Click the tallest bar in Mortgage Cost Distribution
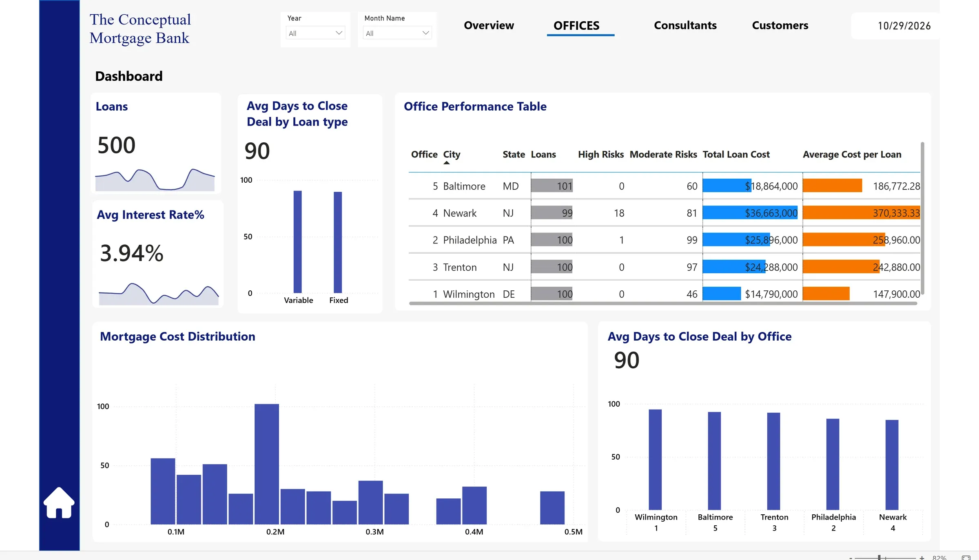 click(267, 464)
